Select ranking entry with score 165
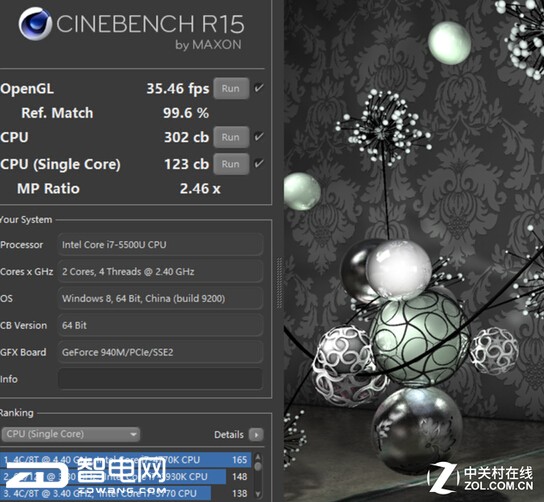 [x=126, y=460]
